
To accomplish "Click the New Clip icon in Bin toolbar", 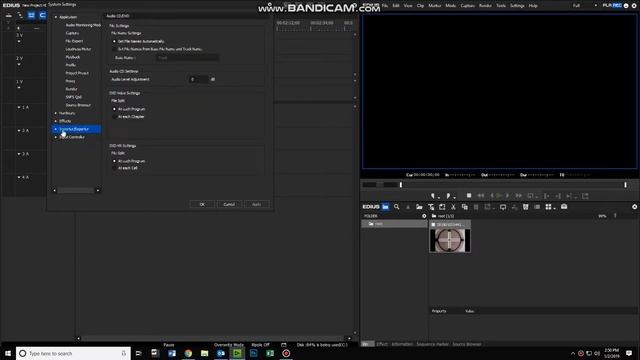I will click(442, 207).
